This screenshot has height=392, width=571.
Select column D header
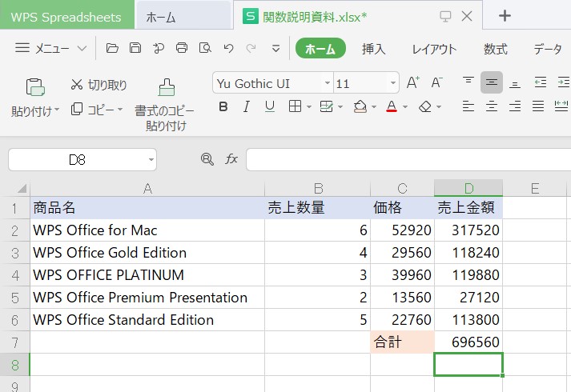point(468,188)
